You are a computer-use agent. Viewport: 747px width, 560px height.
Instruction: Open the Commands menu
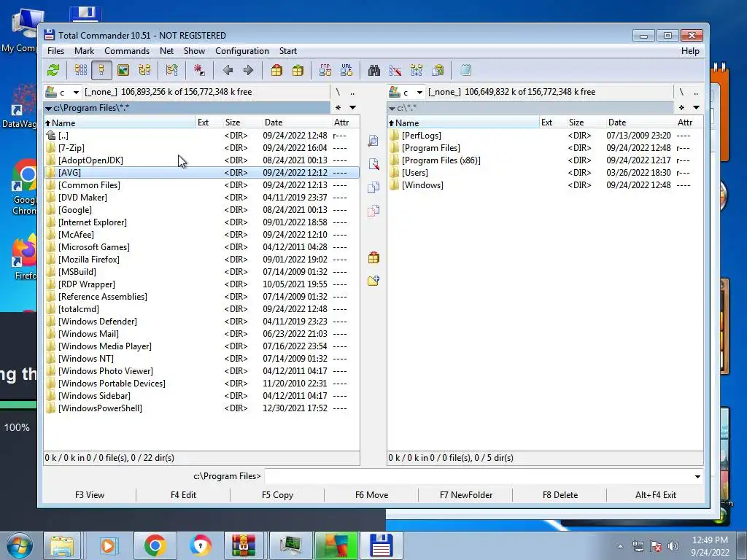pos(127,51)
